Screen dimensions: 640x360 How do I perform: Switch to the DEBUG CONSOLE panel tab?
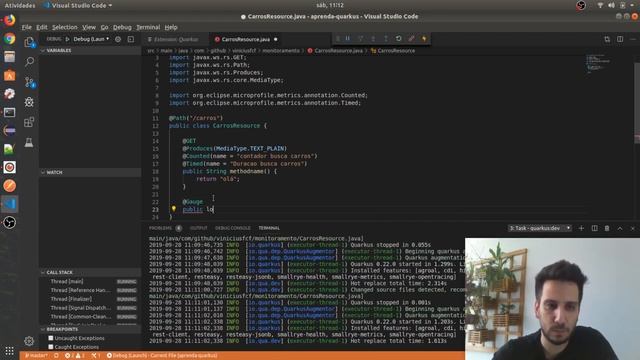coord(233,228)
